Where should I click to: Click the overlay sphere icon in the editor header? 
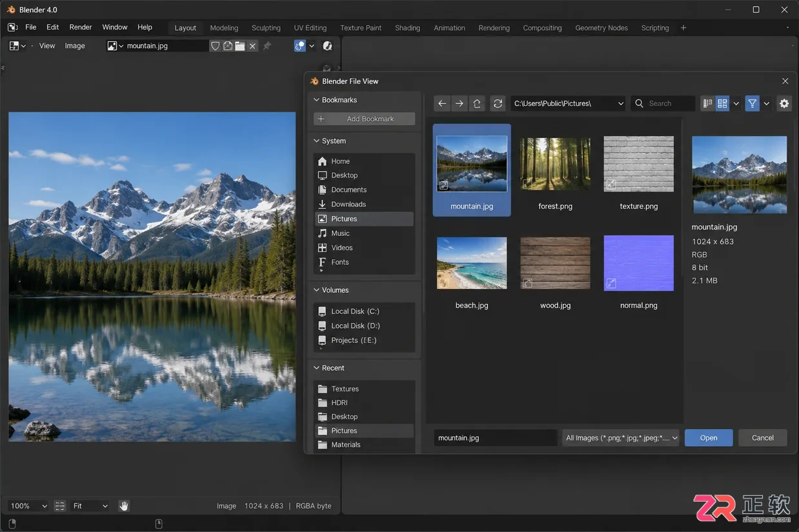coord(327,46)
